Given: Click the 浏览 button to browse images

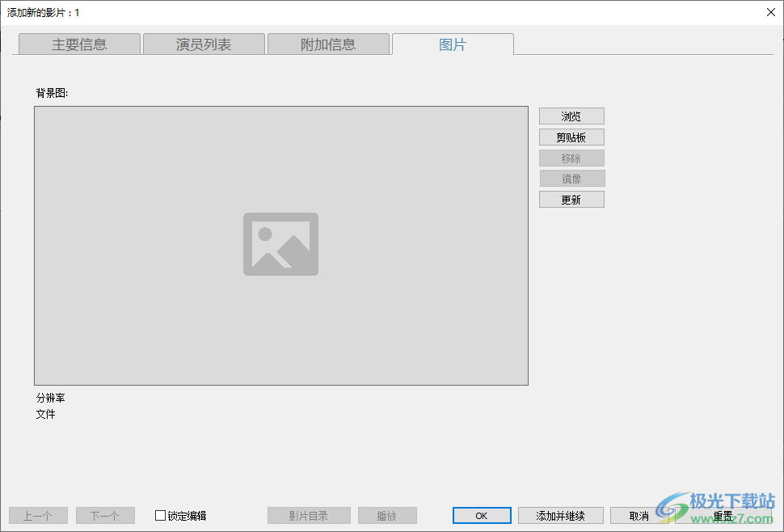Looking at the screenshot, I should coord(571,116).
